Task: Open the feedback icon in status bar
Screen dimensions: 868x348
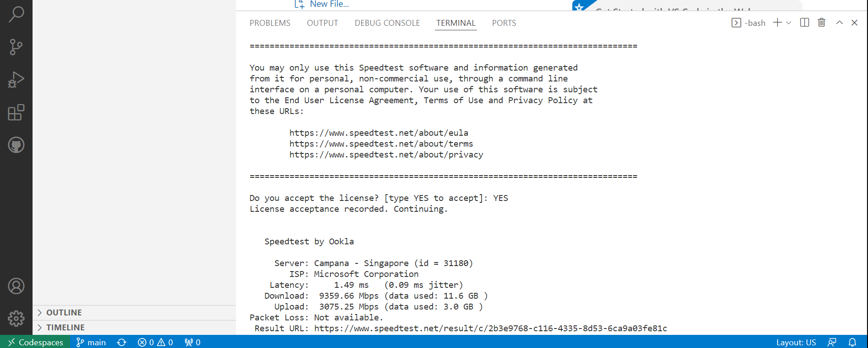Action: point(832,342)
